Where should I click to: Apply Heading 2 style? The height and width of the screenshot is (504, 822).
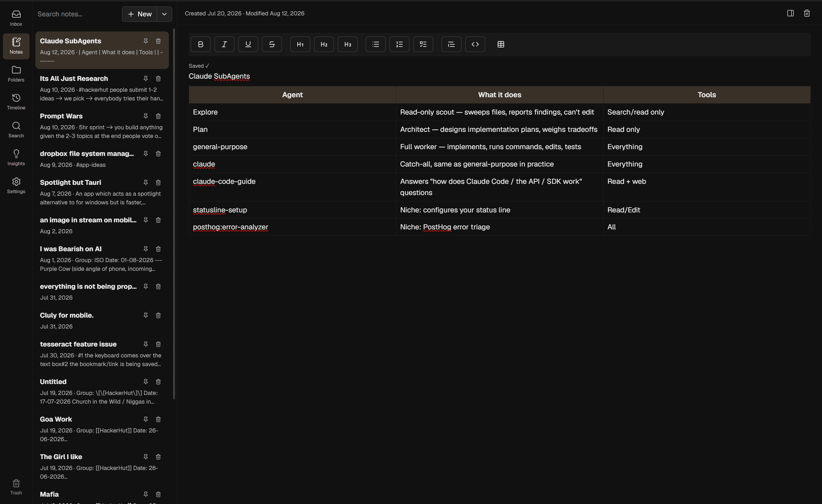(x=324, y=44)
